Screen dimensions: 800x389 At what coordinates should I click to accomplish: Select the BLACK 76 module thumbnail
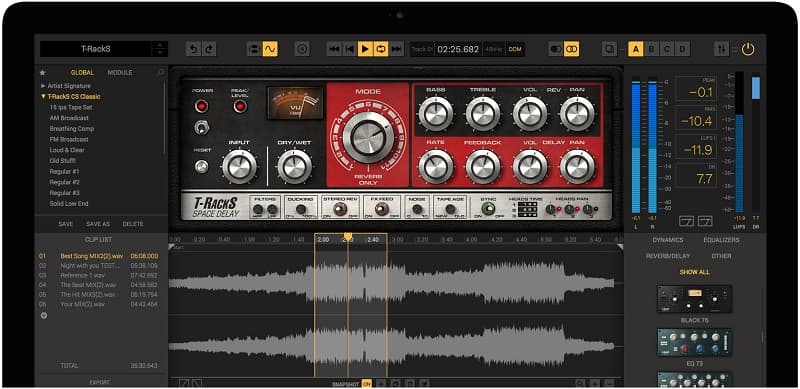pyautogui.click(x=694, y=299)
